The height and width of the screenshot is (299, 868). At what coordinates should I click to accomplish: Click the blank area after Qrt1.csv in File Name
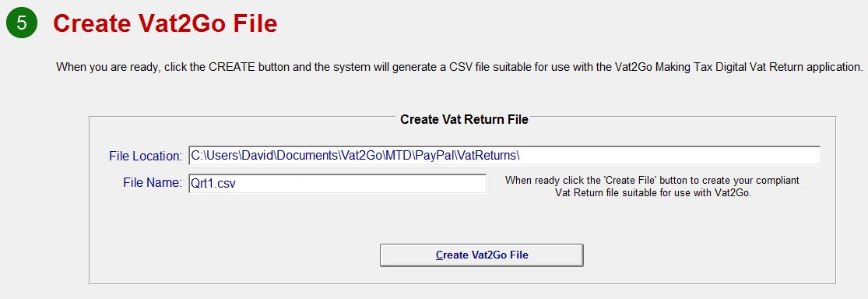click(360, 183)
